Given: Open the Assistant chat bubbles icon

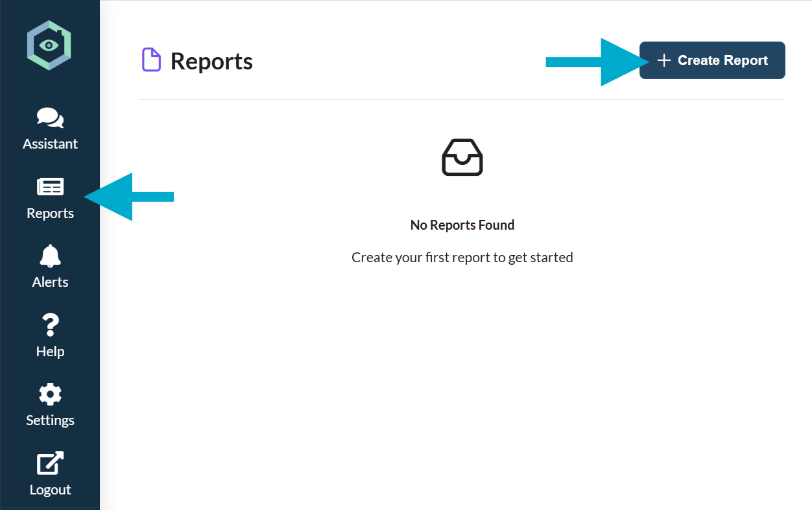Looking at the screenshot, I should [x=50, y=117].
